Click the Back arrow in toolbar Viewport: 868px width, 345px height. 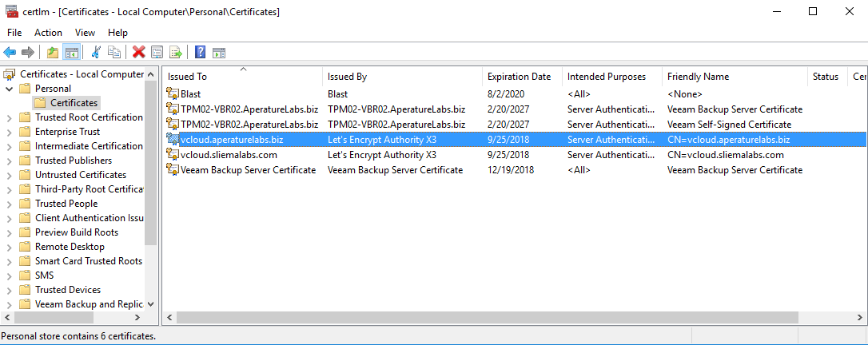10,53
